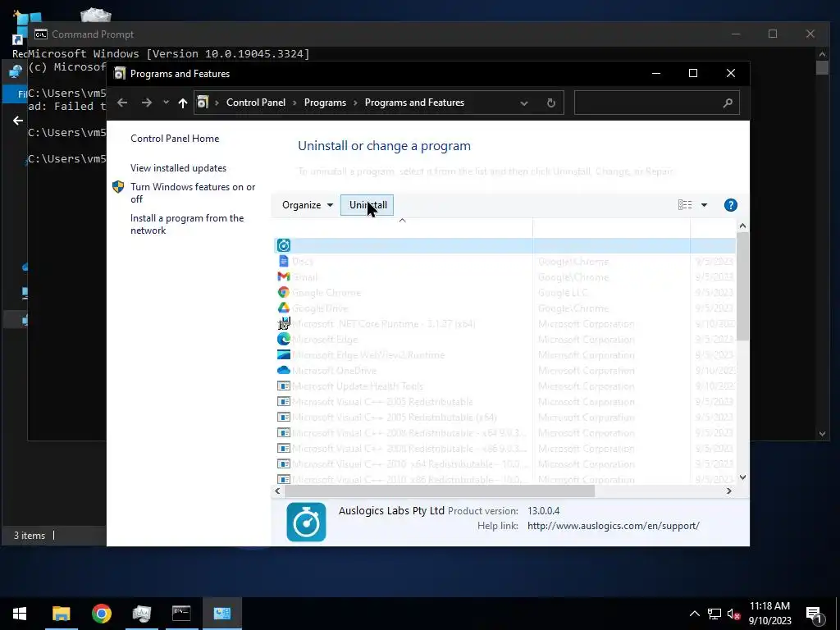Select the Microsoft Update Health Tools icon
This screenshot has width=840, height=630.
(283, 386)
